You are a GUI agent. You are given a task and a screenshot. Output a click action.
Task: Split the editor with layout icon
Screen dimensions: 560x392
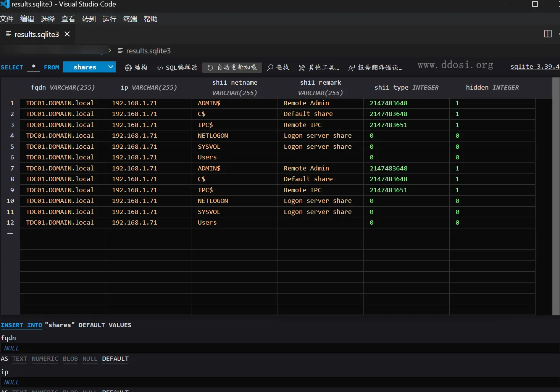click(548, 34)
